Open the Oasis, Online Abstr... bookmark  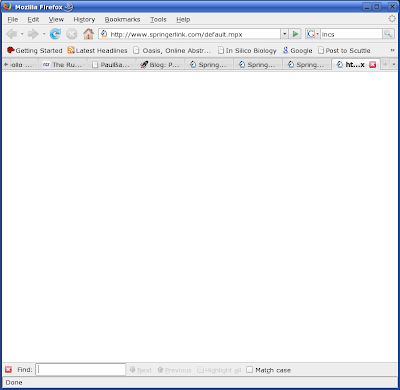[x=172, y=51]
